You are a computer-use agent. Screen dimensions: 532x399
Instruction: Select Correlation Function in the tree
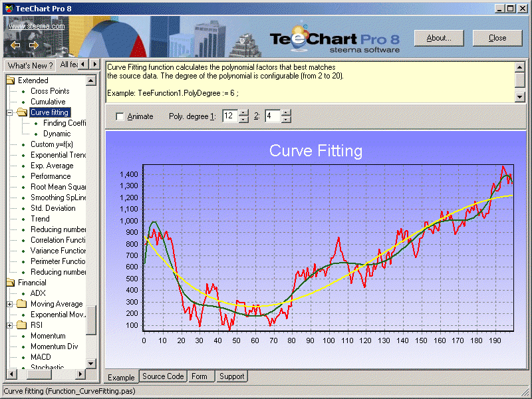[58, 240]
